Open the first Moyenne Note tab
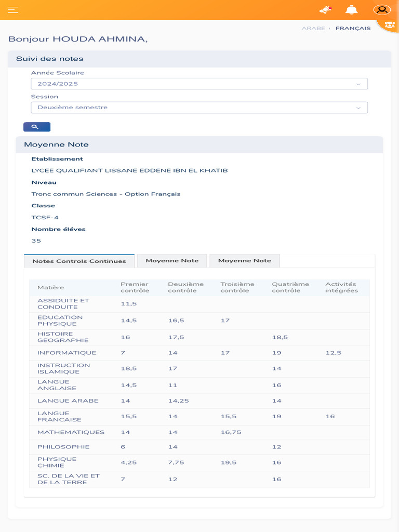Screen dimensions: 399x532 (172, 261)
